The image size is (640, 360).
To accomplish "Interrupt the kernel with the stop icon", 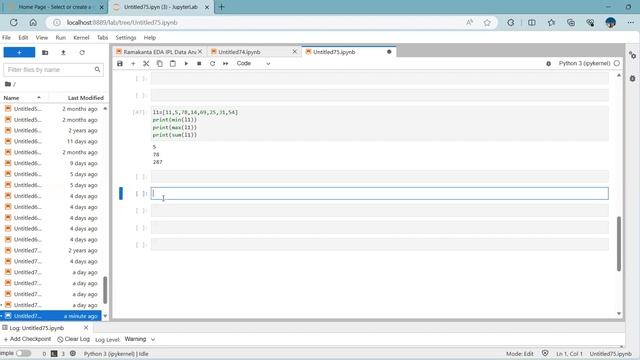I will 199,64.
